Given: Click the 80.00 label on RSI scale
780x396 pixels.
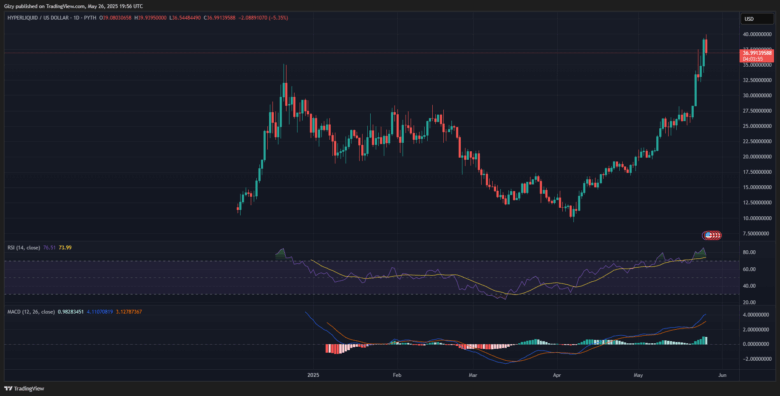Looking at the screenshot, I should coord(749,253).
